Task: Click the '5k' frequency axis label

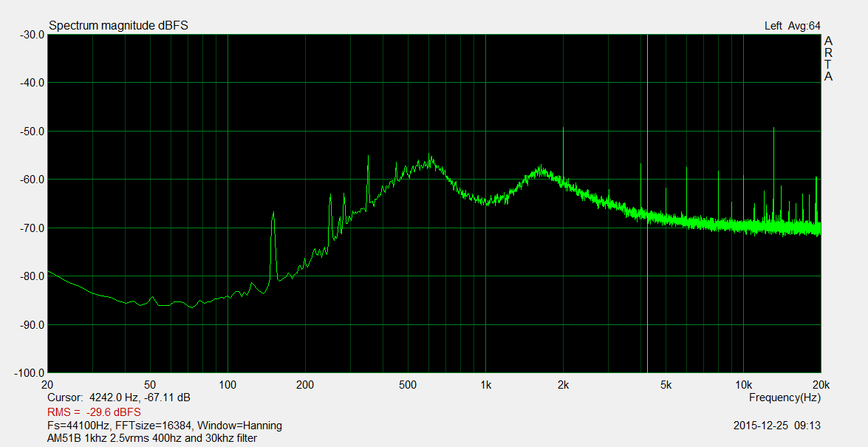Action: point(666,385)
